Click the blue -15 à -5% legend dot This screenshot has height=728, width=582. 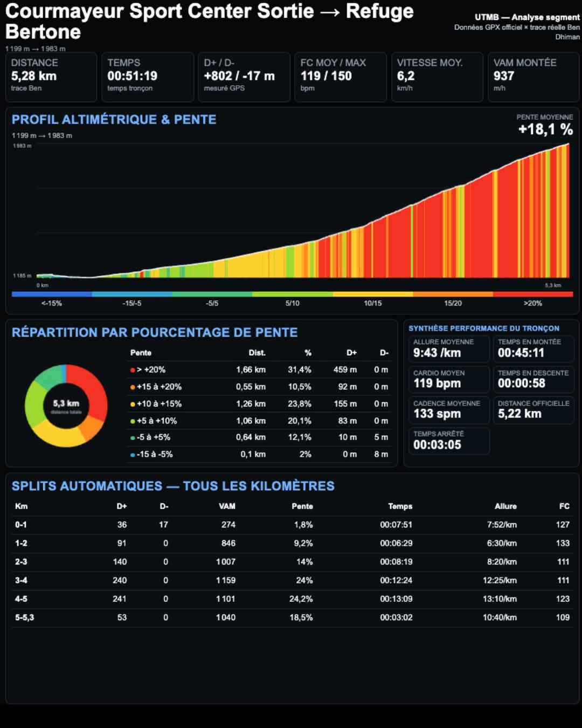133,455
